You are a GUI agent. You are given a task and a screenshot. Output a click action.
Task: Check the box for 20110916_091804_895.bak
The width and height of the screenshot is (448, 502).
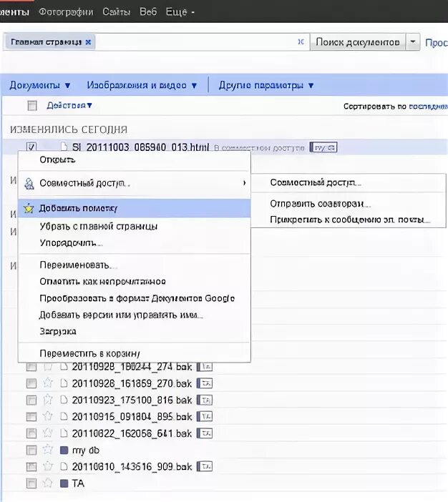31,416
